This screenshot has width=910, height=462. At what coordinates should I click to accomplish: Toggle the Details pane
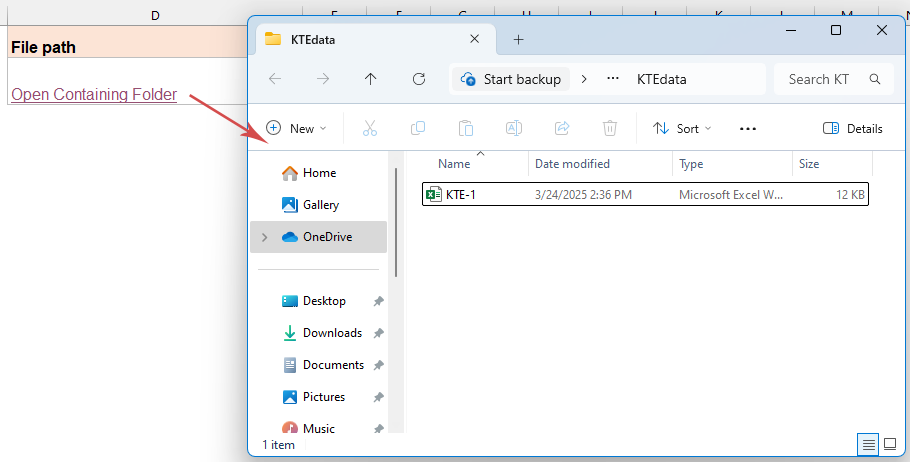(852, 128)
